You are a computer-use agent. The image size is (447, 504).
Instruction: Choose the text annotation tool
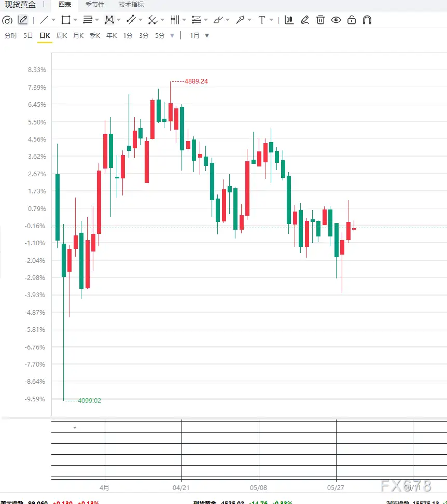pos(262,20)
